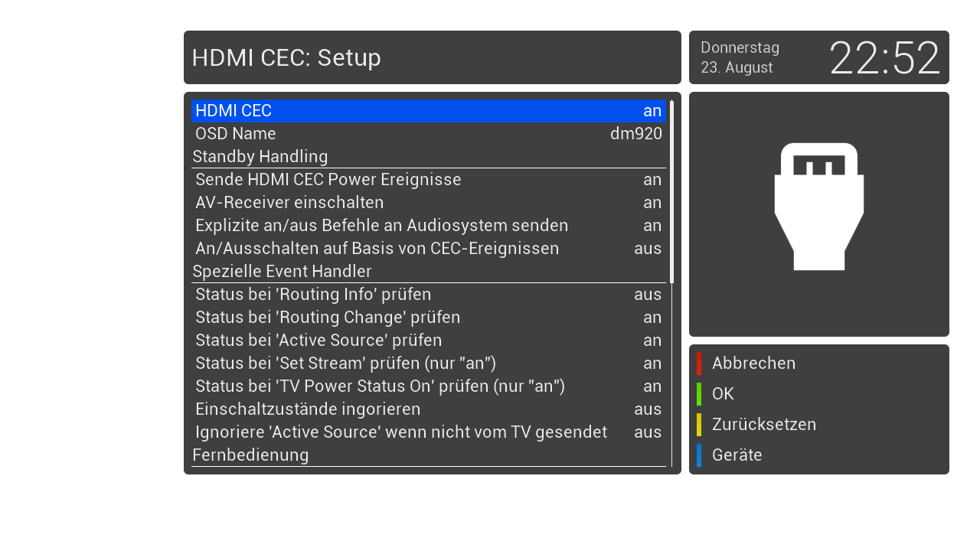
Task: Toggle Status bei 'Set Stream' prüfen
Action: click(428, 364)
